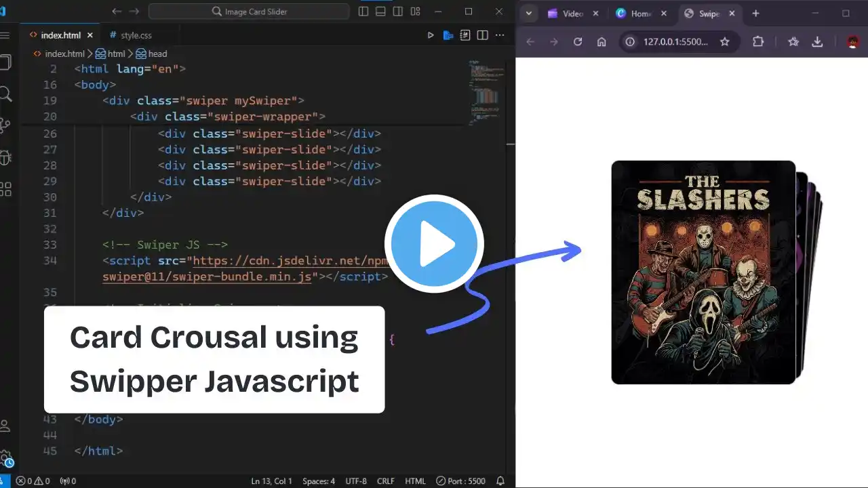868x488 pixels.
Task: Click the VS Code editor minimap
Action: [x=486, y=92]
